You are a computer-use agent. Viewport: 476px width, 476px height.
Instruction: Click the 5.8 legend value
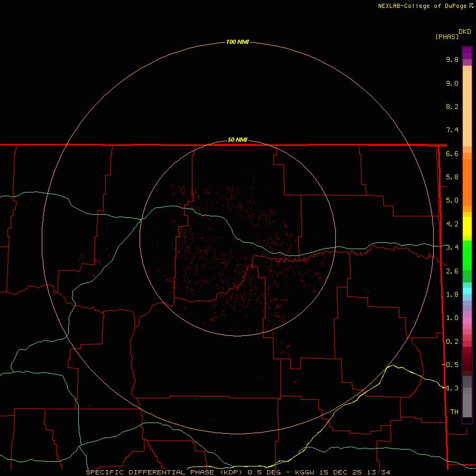coord(452,177)
